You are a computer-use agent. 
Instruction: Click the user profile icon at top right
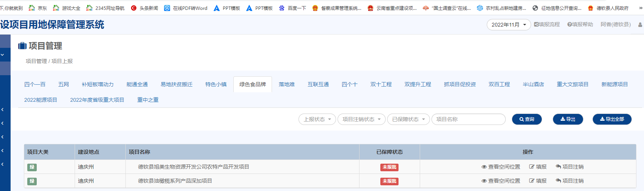(x=640, y=25)
